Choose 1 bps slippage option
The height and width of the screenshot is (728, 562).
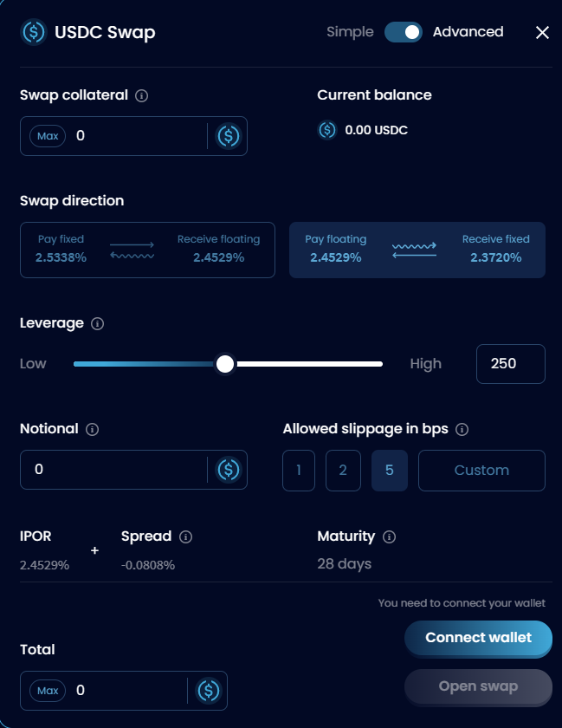point(299,471)
